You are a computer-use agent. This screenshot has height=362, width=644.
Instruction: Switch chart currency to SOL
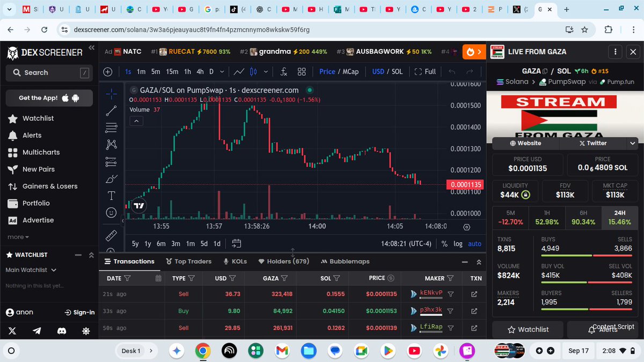(x=397, y=71)
